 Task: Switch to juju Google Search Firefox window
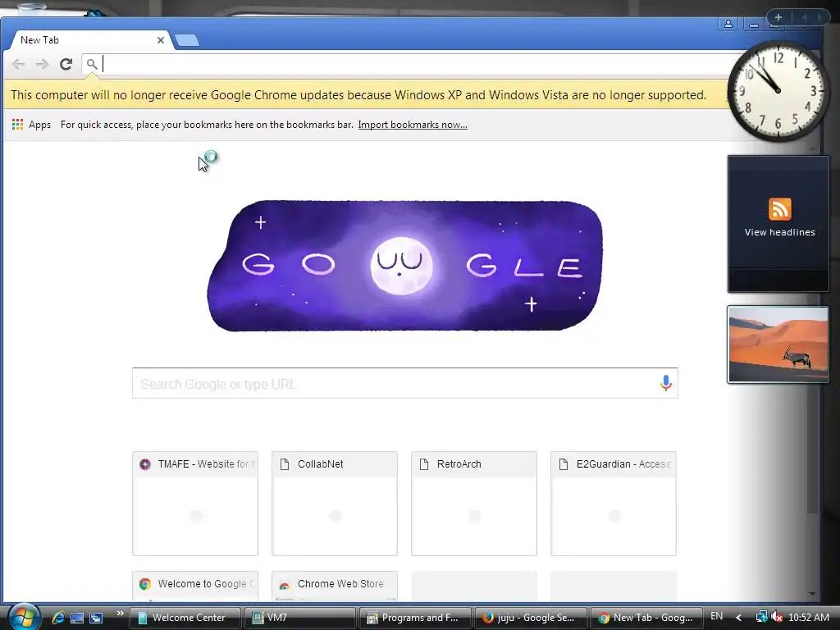coord(531,618)
